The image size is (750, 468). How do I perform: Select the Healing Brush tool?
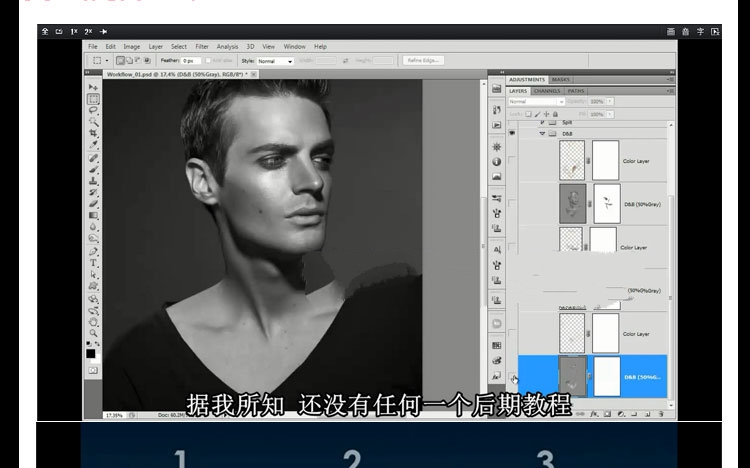click(x=93, y=158)
